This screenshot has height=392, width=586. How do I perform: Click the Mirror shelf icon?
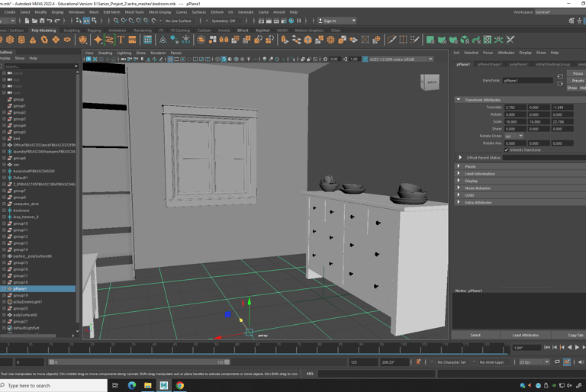tap(224, 40)
